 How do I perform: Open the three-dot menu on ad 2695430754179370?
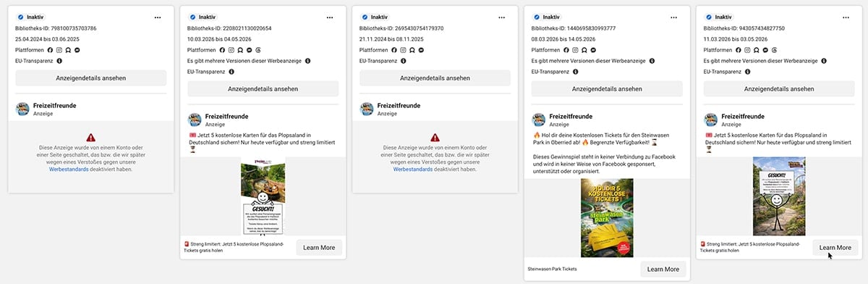point(501,17)
